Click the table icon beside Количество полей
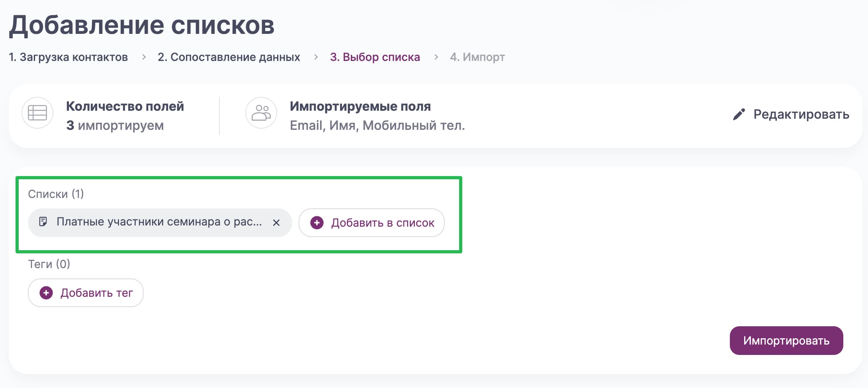Screen dimensions: 868x388 [x=37, y=113]
